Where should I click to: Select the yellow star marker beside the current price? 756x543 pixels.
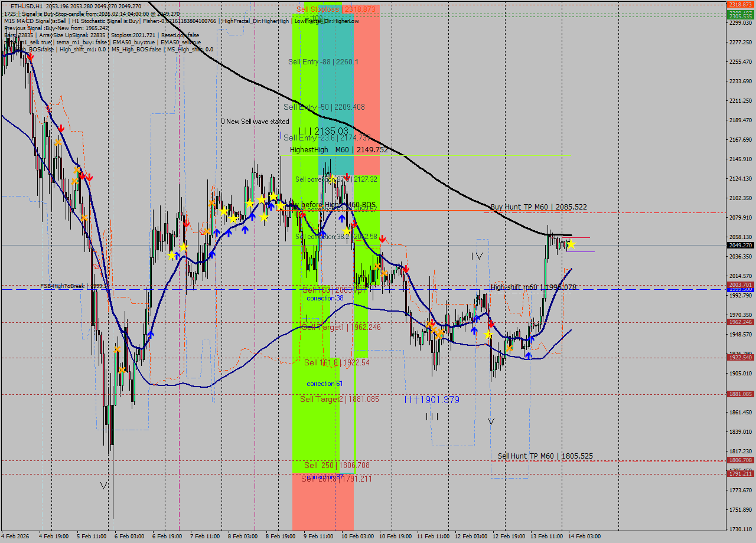[x=571, y=244]
